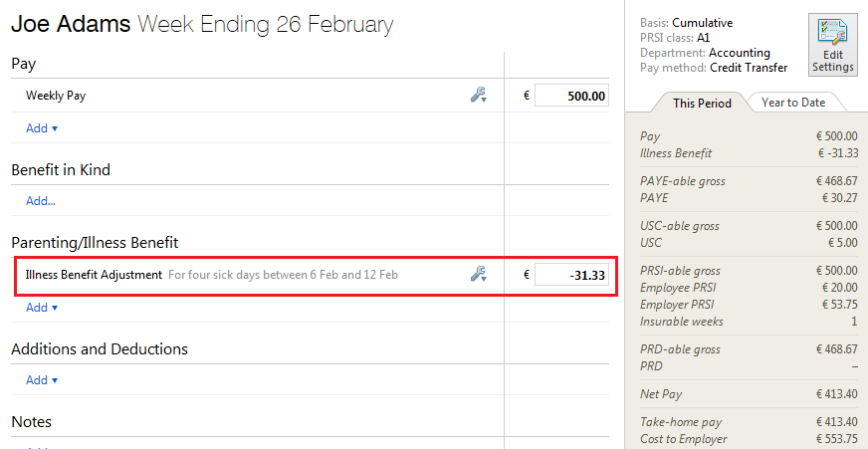The width and height of the screenshot is (868, 449).
Task: Expand the Add dropdown under Parenting/Illness Benefit
Action: 42,308
